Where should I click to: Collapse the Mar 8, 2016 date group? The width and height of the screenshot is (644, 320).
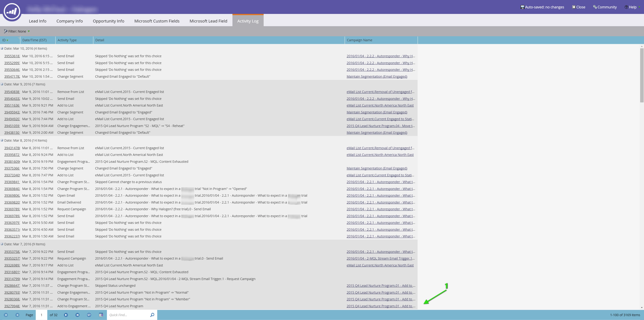coord(2,140)
